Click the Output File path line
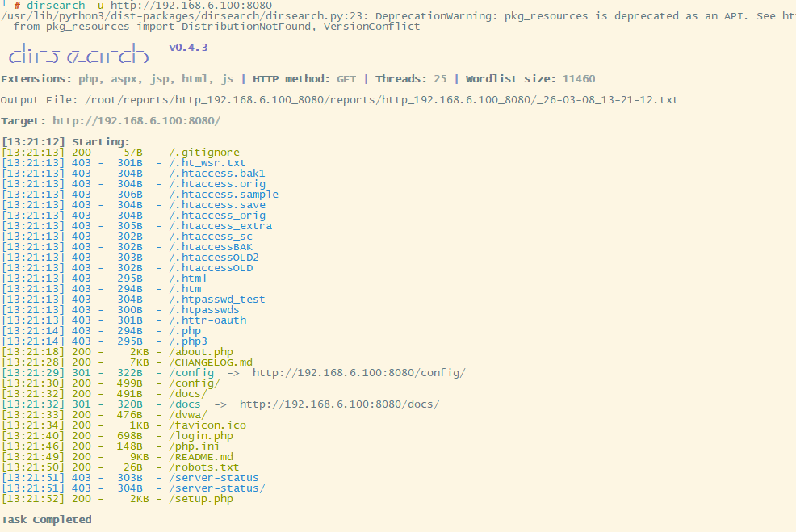 [x=339, y=100]
